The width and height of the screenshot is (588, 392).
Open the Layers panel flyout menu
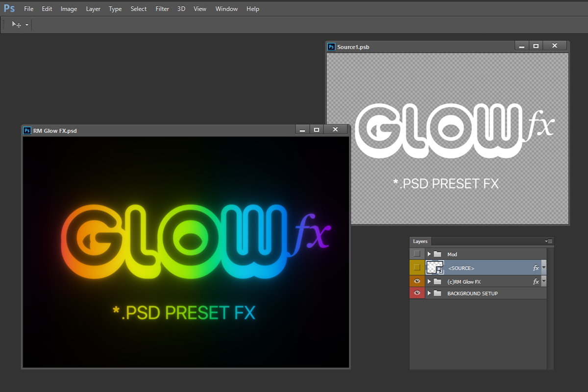549,242
